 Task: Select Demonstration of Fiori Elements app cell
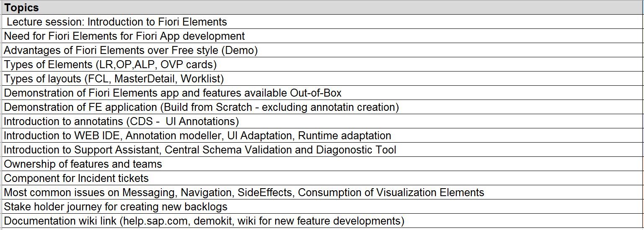pyautogui.click(x=173, y=93)
